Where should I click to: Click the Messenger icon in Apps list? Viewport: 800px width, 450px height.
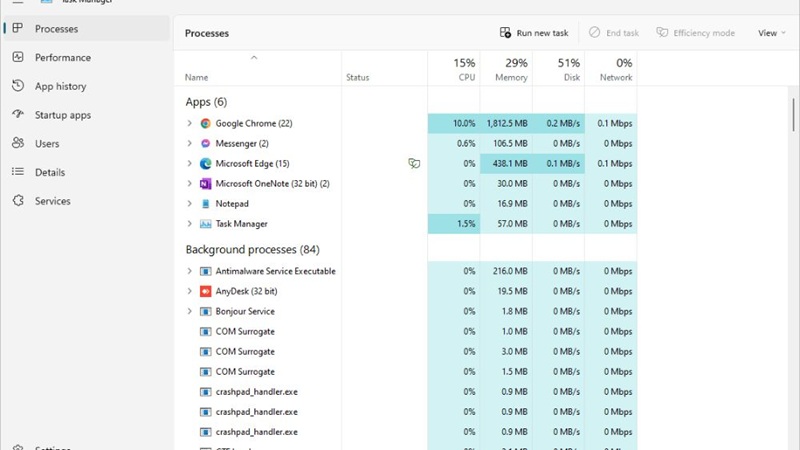click(x=205, y=143)
